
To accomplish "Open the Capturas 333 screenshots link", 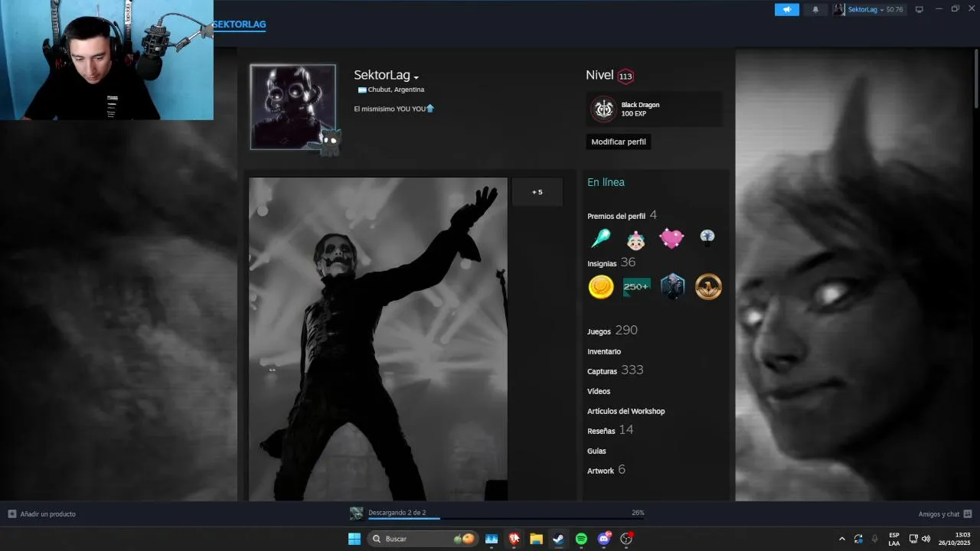I will click(x=615, y=370).
